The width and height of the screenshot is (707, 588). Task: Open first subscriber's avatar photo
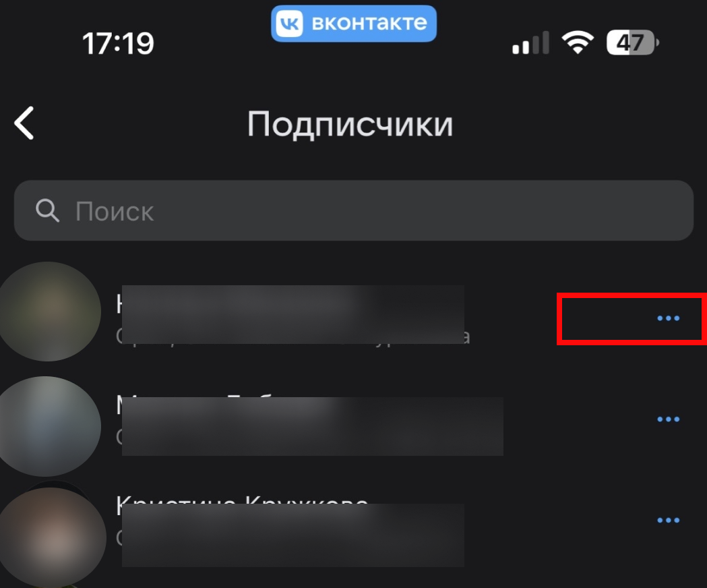coord(50,312)
